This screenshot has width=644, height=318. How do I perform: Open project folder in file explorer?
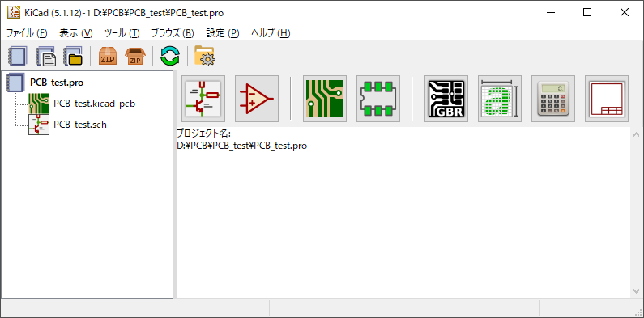[x=205, y=56]
